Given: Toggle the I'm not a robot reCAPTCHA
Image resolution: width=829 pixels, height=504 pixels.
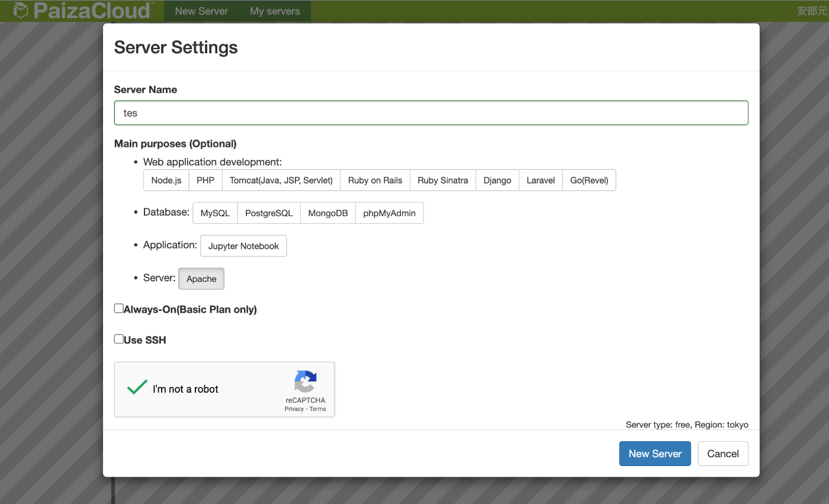Looking at the screenshot, I should 137,387.
